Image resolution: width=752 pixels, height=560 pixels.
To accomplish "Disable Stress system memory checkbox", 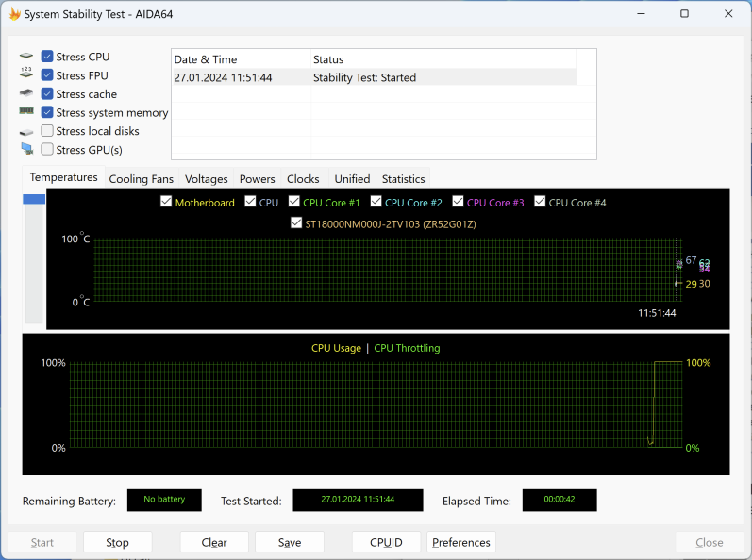I will coord(47,112).
